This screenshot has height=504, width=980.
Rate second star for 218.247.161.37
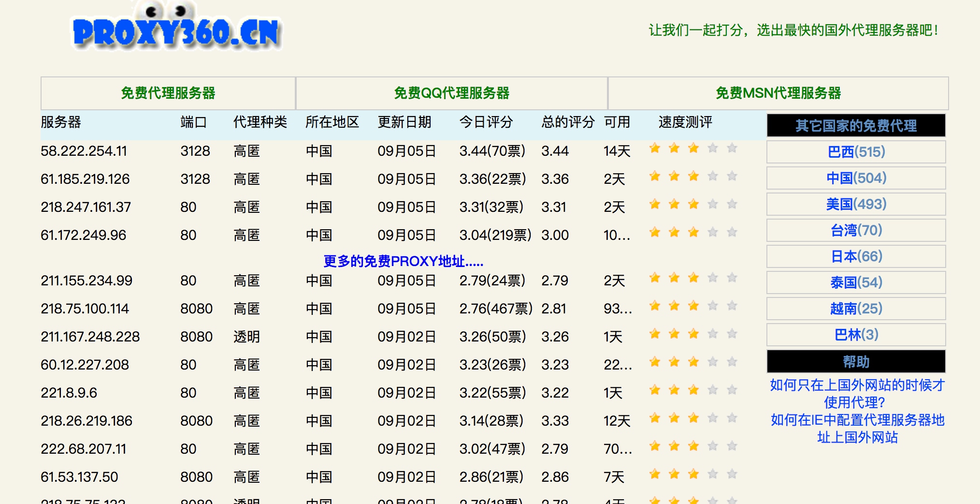[x=674, y=204]
